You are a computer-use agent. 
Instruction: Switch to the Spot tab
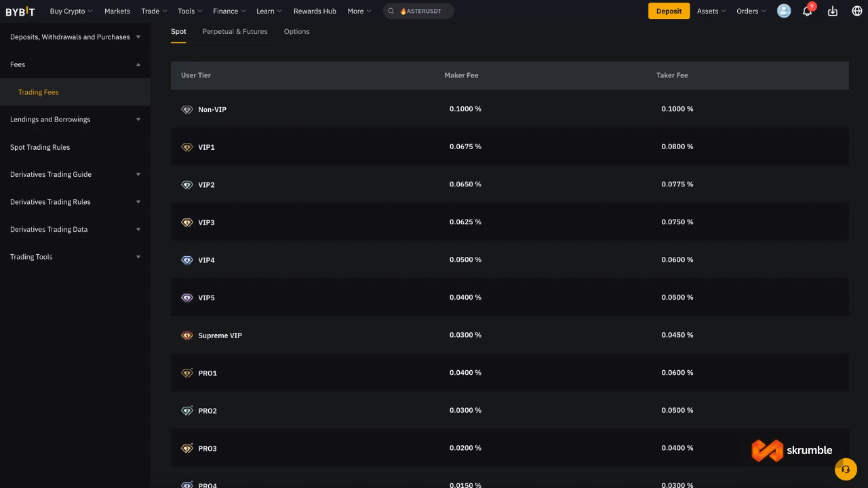pyautogui.click(x=178, y=31)
